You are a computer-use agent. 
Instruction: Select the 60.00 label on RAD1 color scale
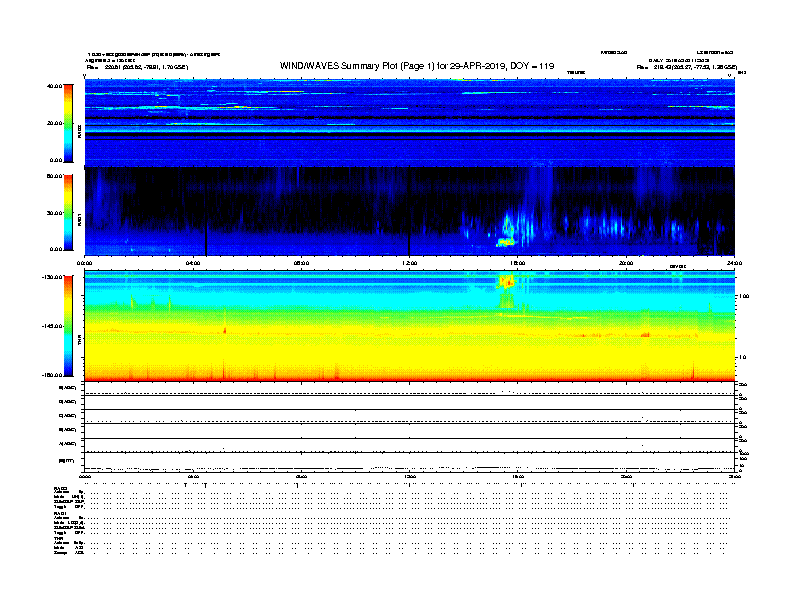pos(54,176)
